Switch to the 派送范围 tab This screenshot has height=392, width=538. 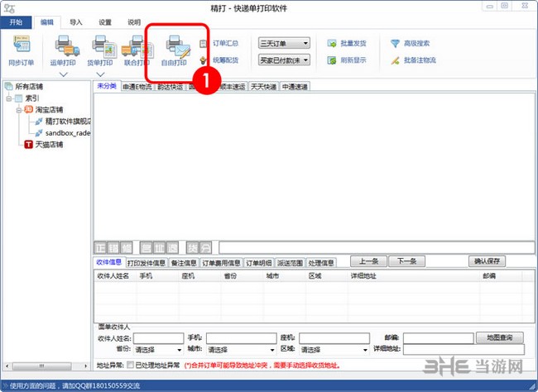tap(291, 263)
